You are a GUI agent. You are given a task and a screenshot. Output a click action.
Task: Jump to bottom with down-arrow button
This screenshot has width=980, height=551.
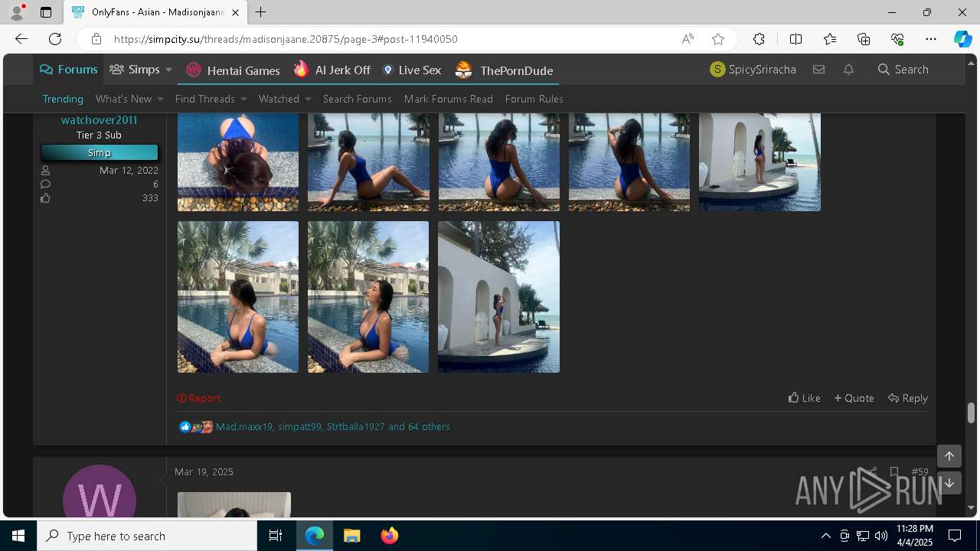[x=949, y=483]
